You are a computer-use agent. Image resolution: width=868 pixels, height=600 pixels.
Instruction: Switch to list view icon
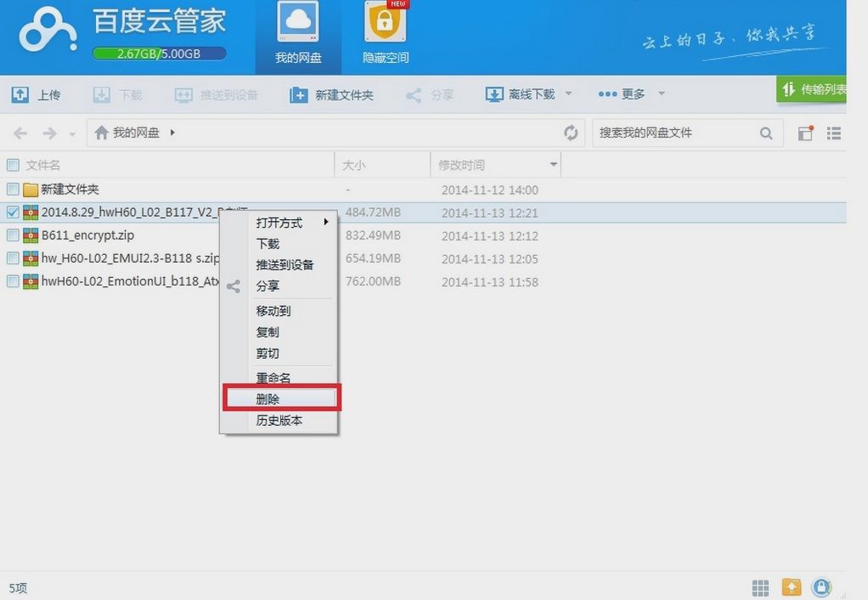tap(834, 133)
